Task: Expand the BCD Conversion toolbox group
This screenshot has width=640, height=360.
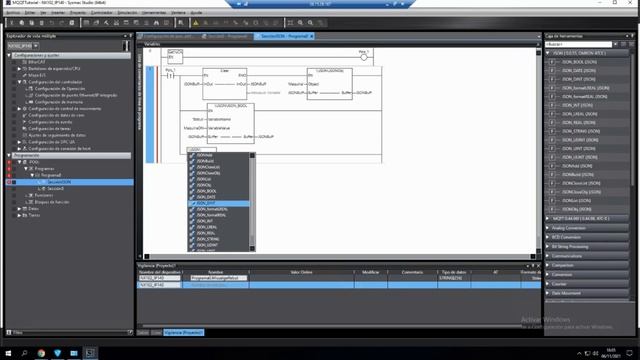Action: 548,237
